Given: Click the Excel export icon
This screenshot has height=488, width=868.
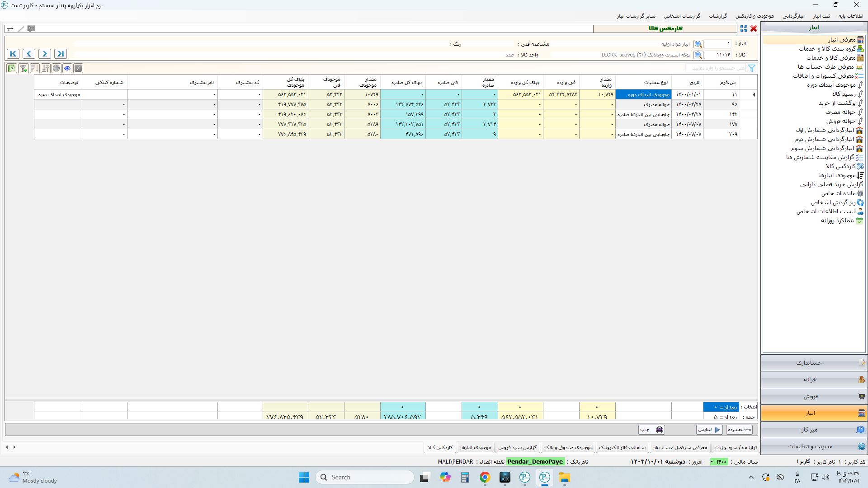Looking at the screenshot, I should pos(12,68).
